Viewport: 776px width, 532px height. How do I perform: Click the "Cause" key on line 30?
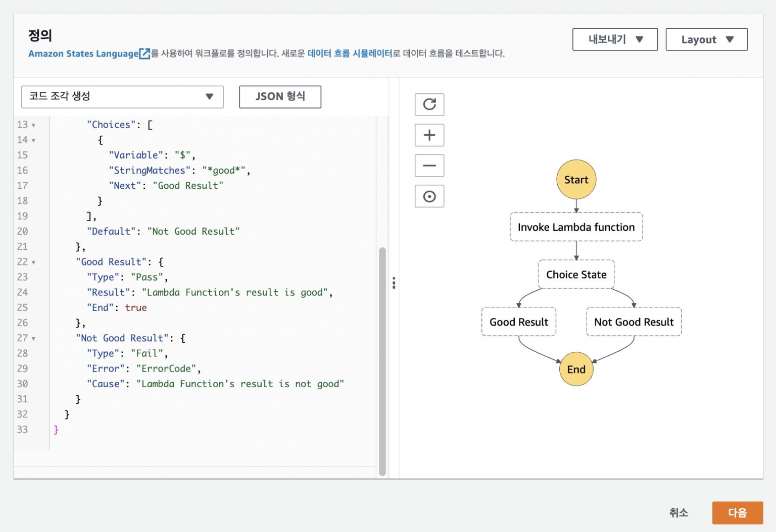click(x=106, y=384)
